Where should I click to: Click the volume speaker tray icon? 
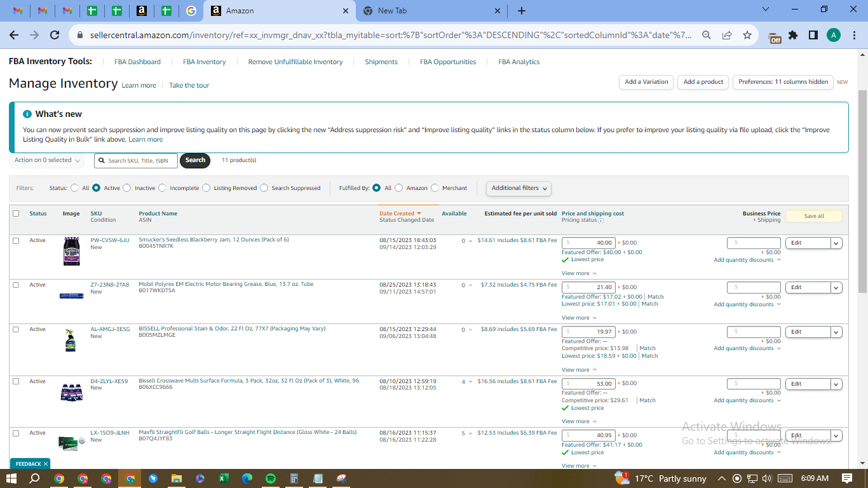pyautogui.click(x=766, y=478)
